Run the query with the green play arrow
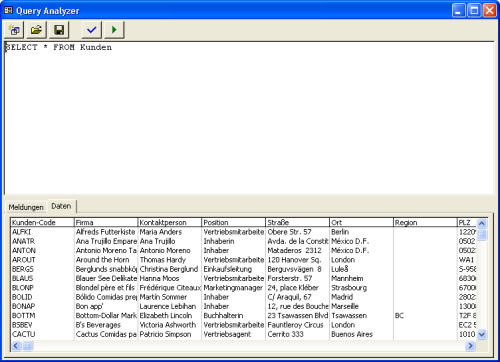The height and width of the screenshot is (362, 500). click(114, 30)
